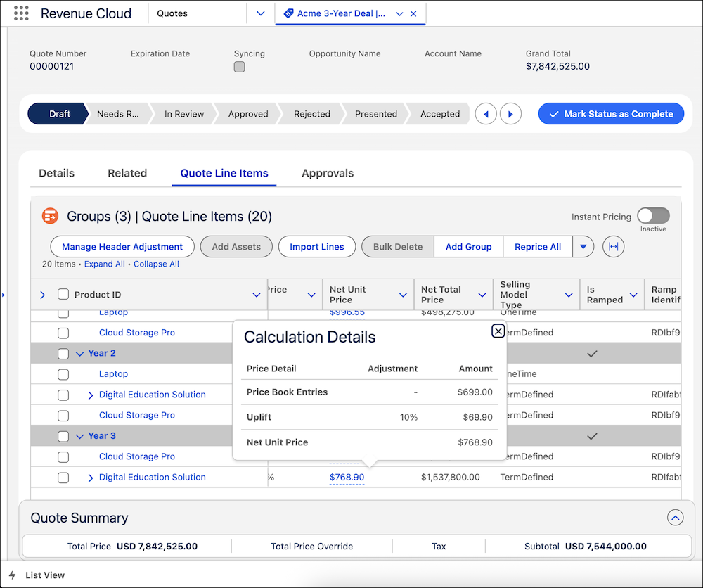The height and width of the screenshot is (588, 703).
Task: Open Acme 3-Year Deal tab dropdown chevron
Action: [x=399, y=14]
